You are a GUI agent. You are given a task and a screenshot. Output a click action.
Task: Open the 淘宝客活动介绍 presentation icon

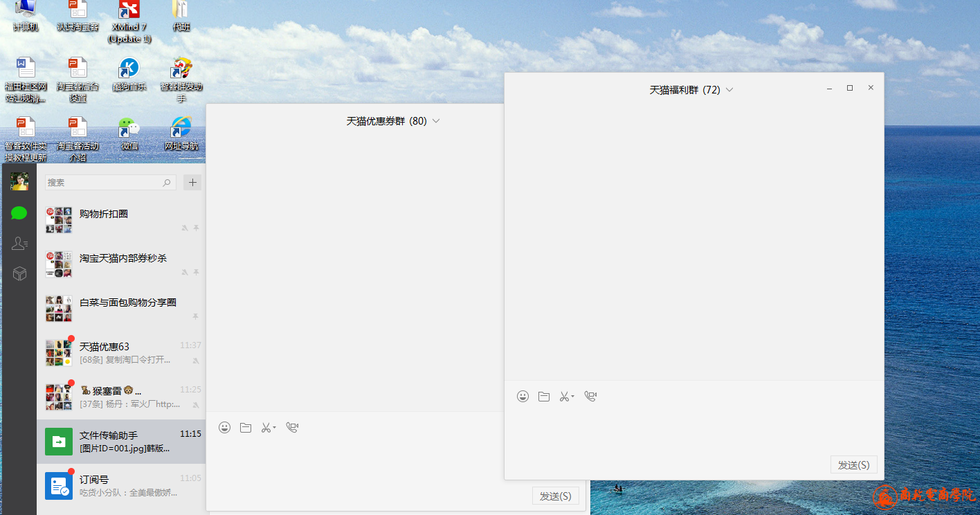click(x=78, y=138)
